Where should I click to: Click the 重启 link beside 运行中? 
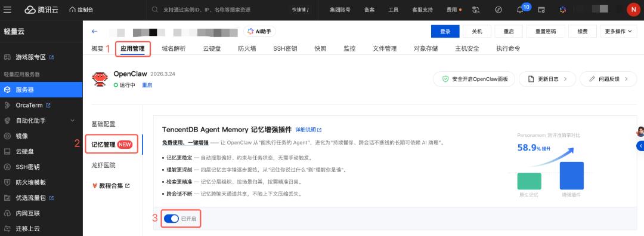point(147,85)
